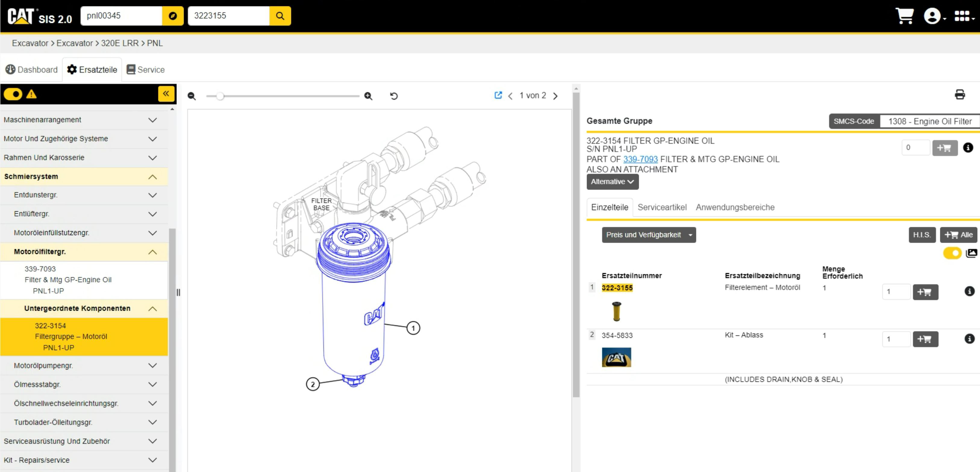Expand Motor Und Zugehörige Systeme section
Screen dimensions: 980x472
pyautogui.click(x=84, y=139)
